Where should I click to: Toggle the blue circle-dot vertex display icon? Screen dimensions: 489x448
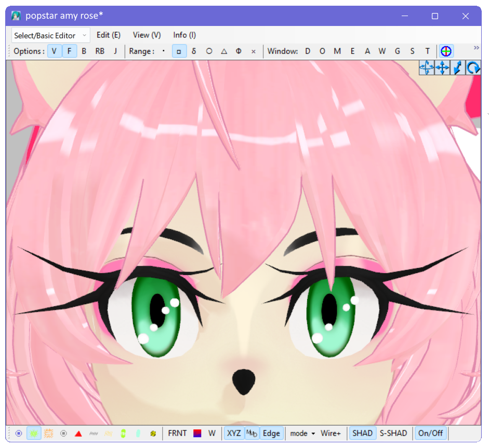pyautogui.click(x=19, y=433)
